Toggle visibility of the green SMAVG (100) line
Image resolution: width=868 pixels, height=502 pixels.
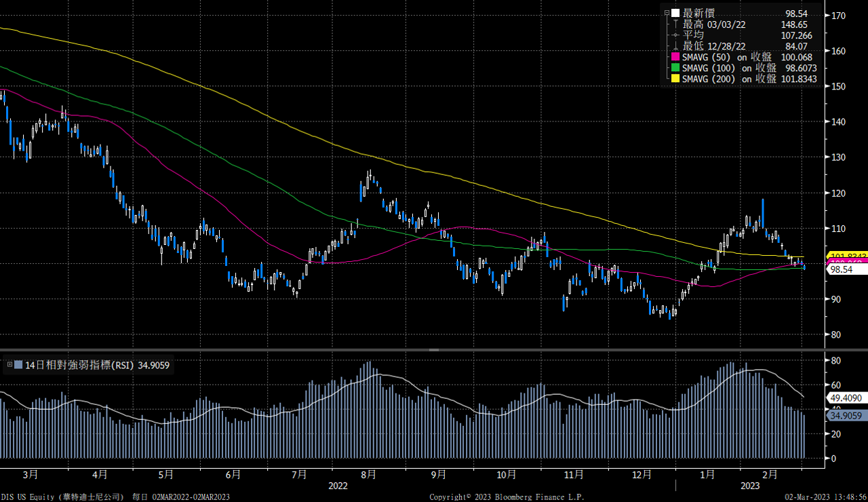pyautogui.click(x=674, y=68)
